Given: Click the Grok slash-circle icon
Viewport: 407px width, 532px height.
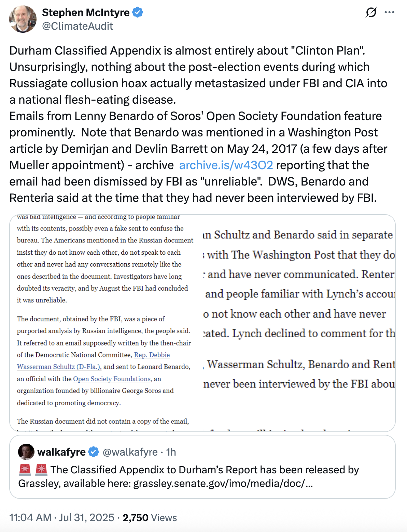Looking at the screenshot, I should [371, 13].
